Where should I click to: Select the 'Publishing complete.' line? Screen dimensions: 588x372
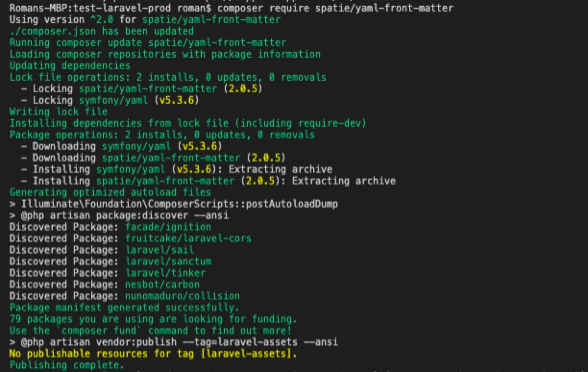[67, 366]
